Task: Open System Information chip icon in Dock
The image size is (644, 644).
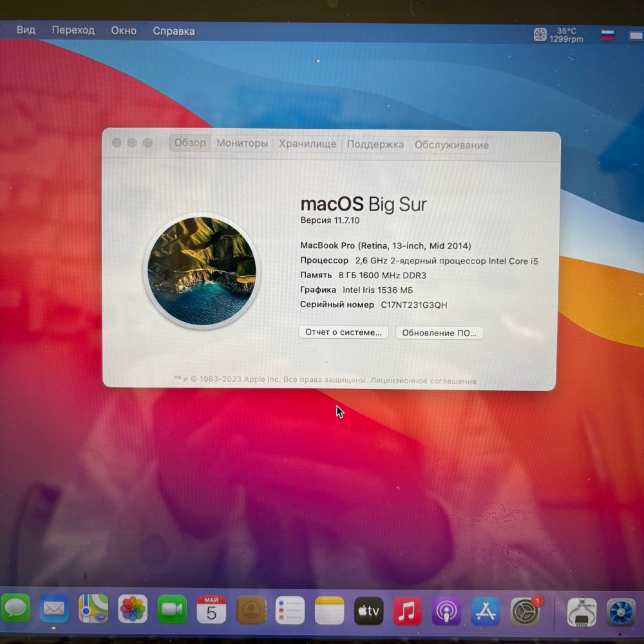Action: point(581,612)
